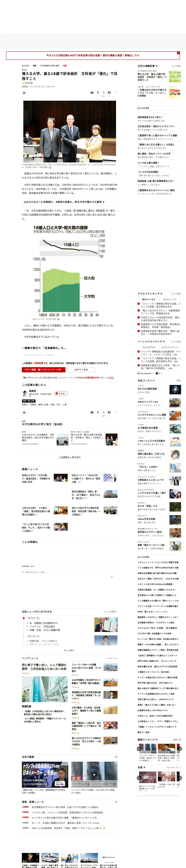186x868 pixels.
Task: Open 一覧 link beside 注目の動画
Action: (116, 756)
